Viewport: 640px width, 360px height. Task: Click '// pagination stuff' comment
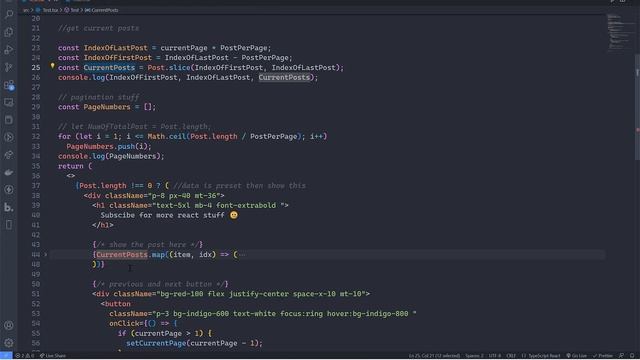[98, 97]
